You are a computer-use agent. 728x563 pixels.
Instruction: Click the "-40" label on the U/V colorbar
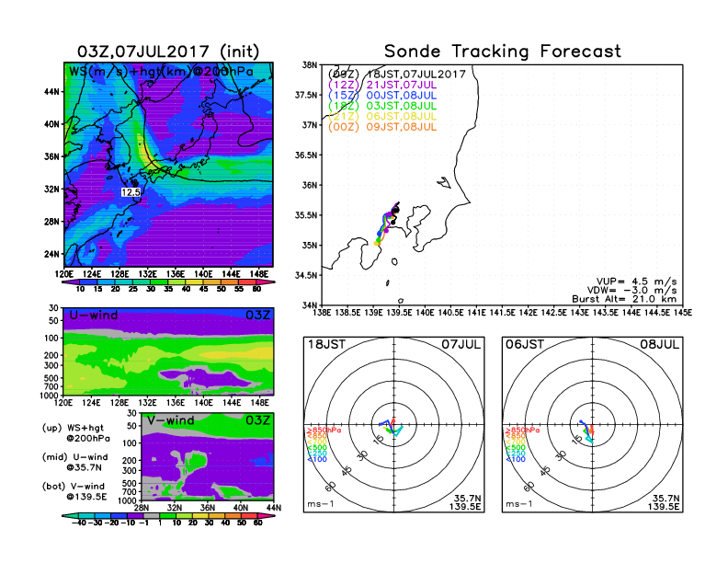click(79, 523)
